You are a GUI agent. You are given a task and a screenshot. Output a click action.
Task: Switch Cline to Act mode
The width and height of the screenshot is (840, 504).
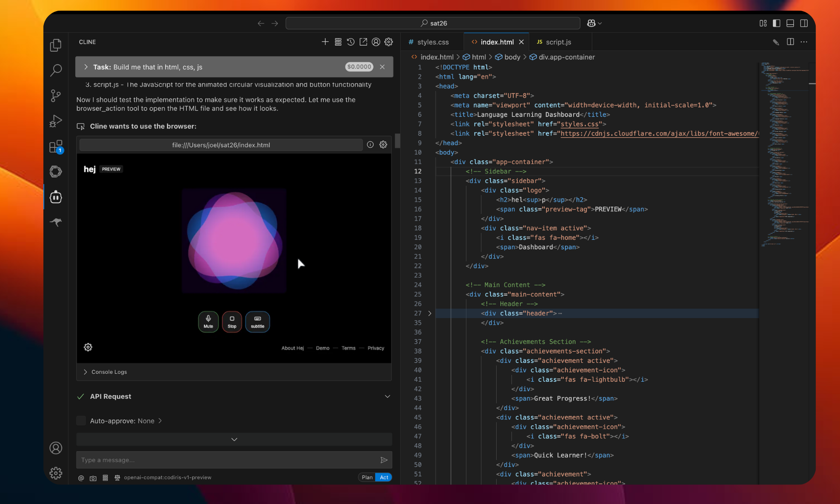pyautogui.click(x=384, y=477)
